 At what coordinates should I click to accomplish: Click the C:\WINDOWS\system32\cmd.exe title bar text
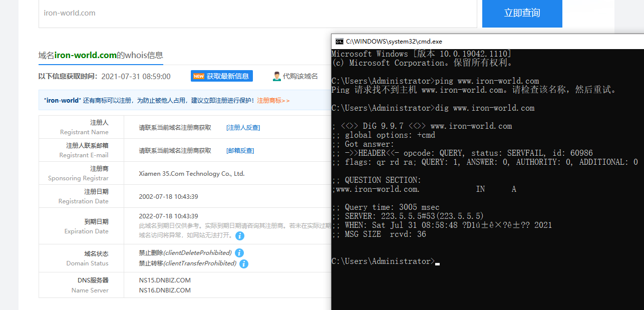click(394, 42)
